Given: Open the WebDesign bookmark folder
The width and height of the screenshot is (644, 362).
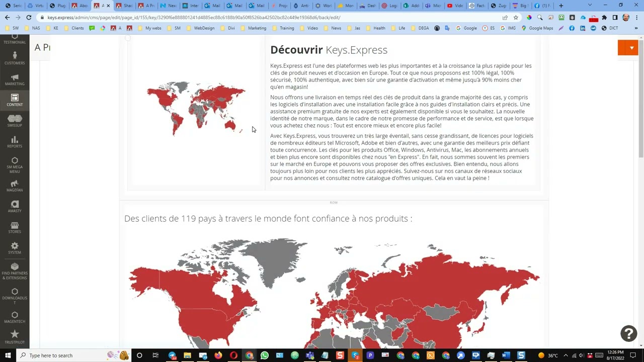Looking at the screenshot, I should (200, 28).
